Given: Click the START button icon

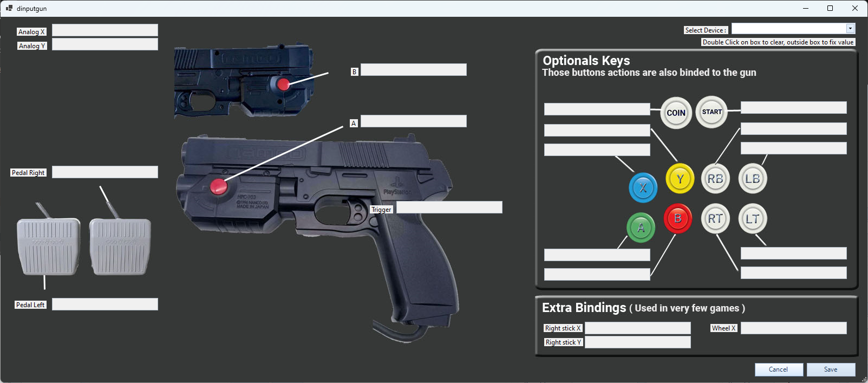Looking at the screenshot, I should (x=712, y=112).
